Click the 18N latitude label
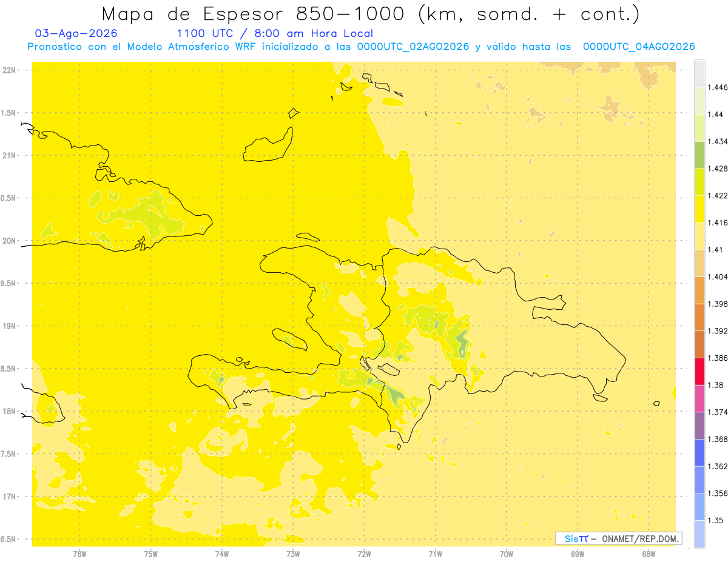Viewport: 728px width, 562px height. [x=9, y=411]
